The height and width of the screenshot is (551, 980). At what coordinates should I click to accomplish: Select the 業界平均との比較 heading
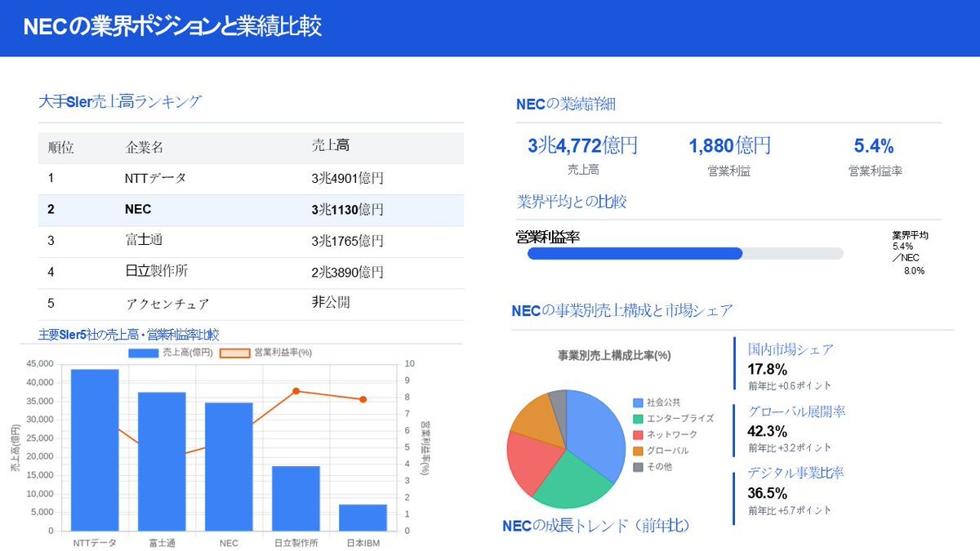572,202
